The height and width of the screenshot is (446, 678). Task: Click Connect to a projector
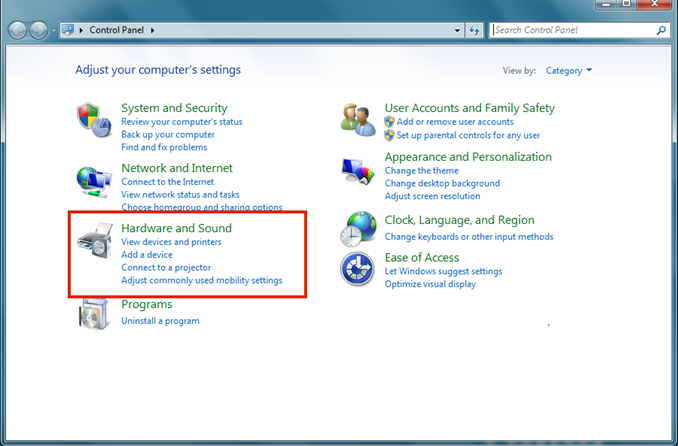(166, 268)
